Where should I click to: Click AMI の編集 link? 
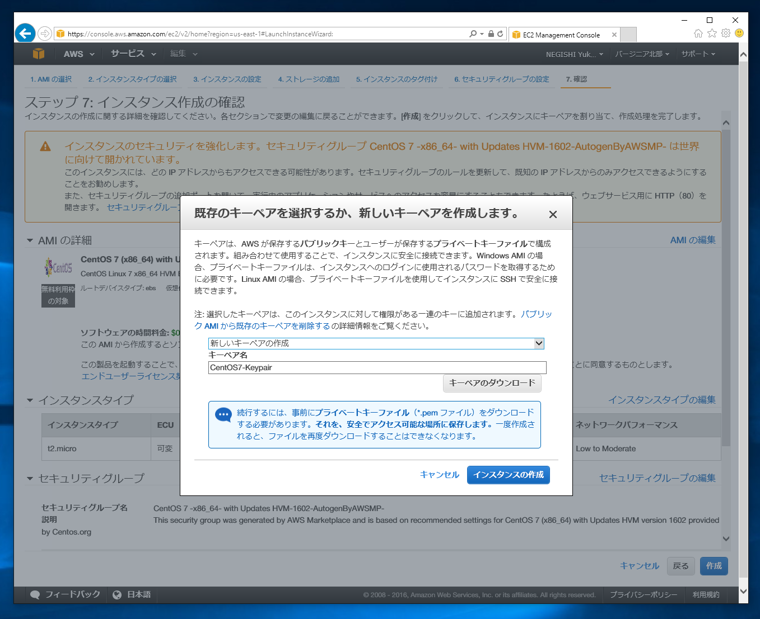tap(693, 240)
